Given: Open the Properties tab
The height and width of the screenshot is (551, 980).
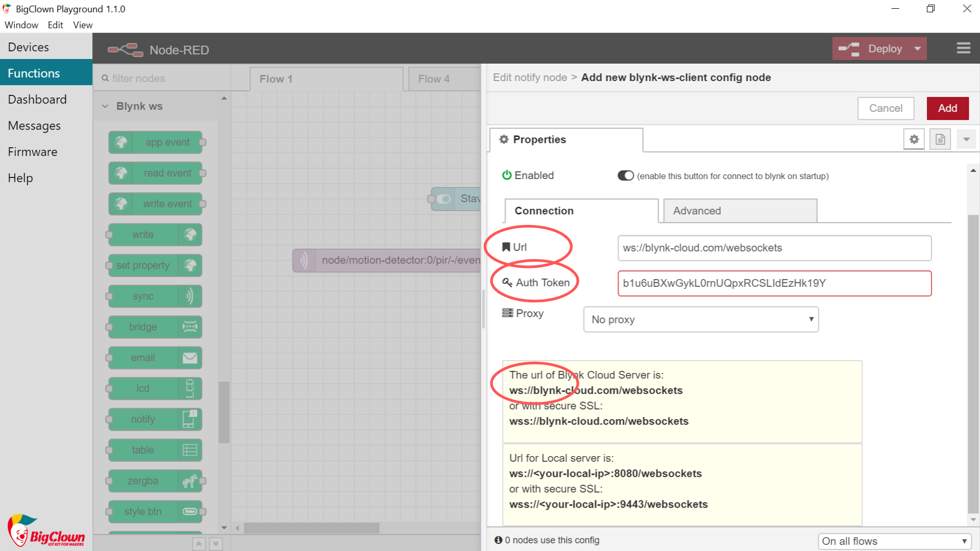Looking at the screenshot, I should (566, 139).
